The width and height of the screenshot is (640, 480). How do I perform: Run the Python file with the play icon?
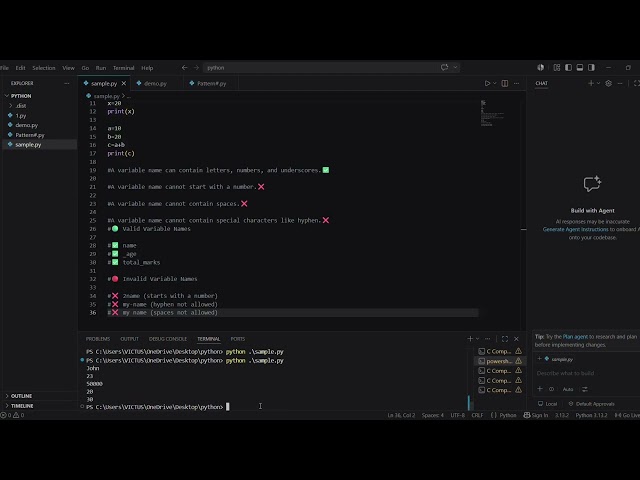pos(487,83)
